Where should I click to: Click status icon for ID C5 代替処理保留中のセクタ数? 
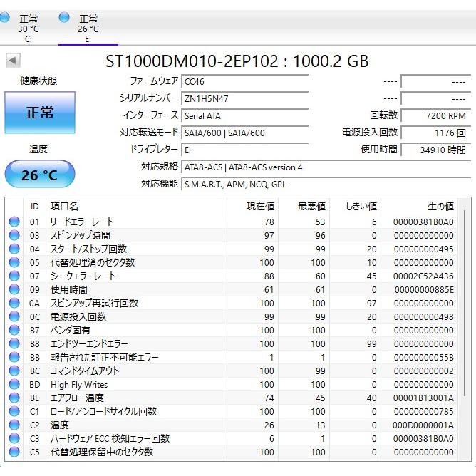click(x=14, y=452)
